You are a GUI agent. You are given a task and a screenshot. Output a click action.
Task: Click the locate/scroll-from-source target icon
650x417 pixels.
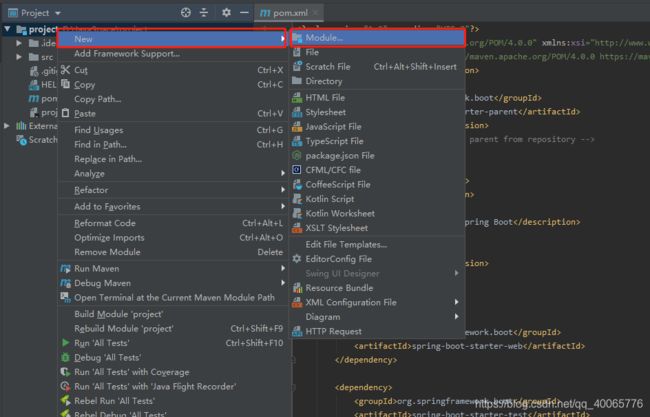click(186, 12)
